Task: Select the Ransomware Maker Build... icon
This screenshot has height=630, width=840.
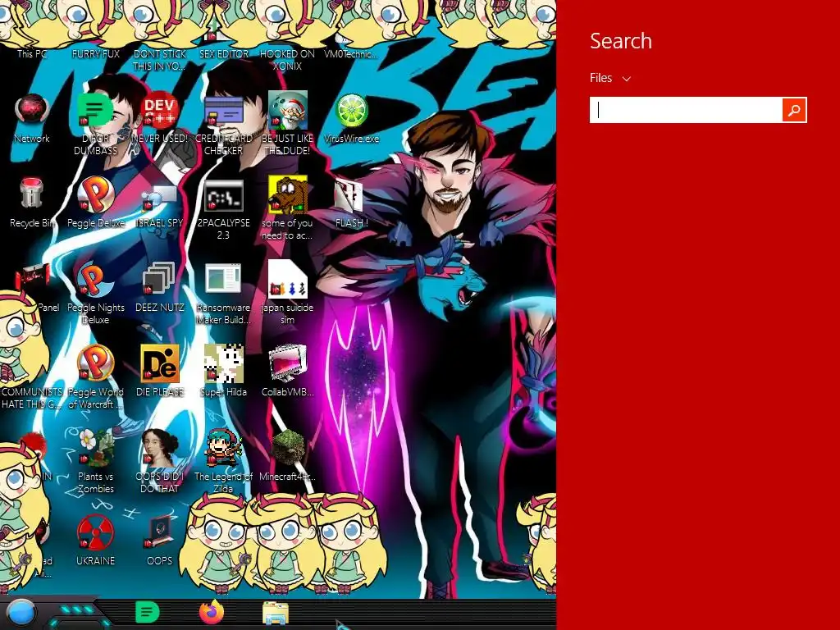Action: pos(223,279)
